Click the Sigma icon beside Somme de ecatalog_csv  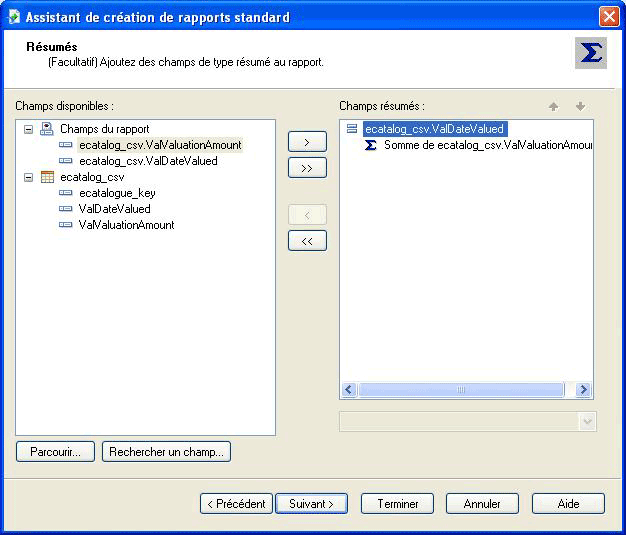coord(371,145)
